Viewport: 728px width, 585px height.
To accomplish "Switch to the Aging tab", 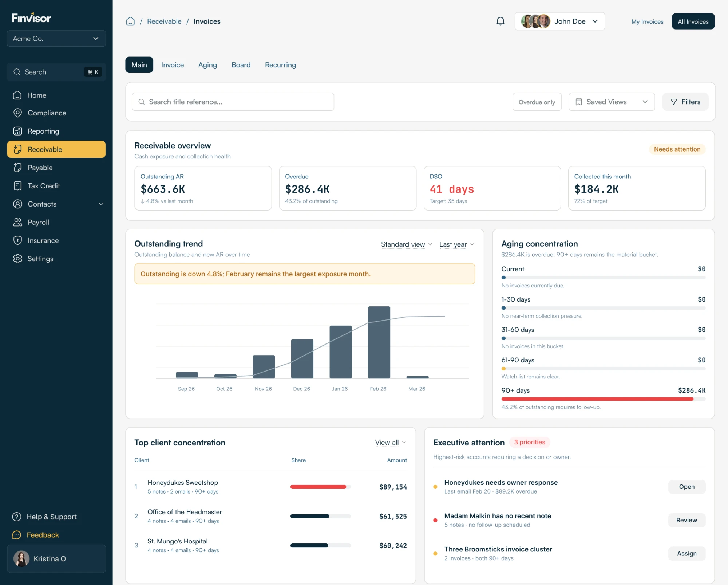I will click(x=207, y=65).
